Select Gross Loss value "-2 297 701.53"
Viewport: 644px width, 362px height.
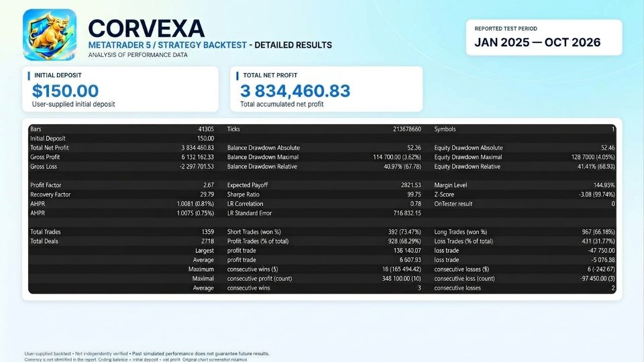(197, 167)
